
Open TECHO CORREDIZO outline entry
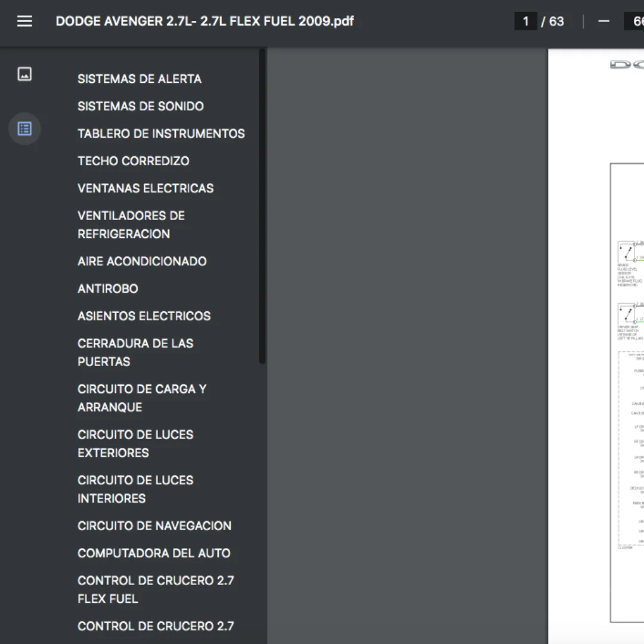click(134, 161)
